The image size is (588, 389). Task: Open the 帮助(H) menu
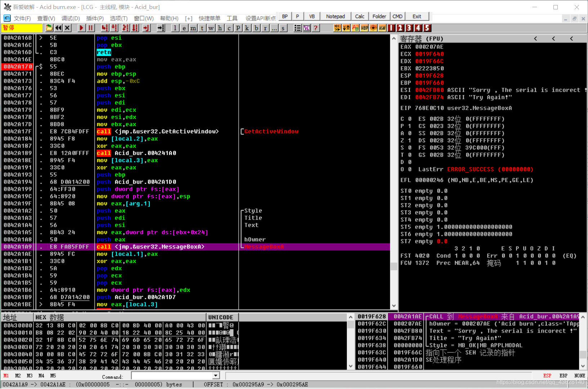[169, 18]
